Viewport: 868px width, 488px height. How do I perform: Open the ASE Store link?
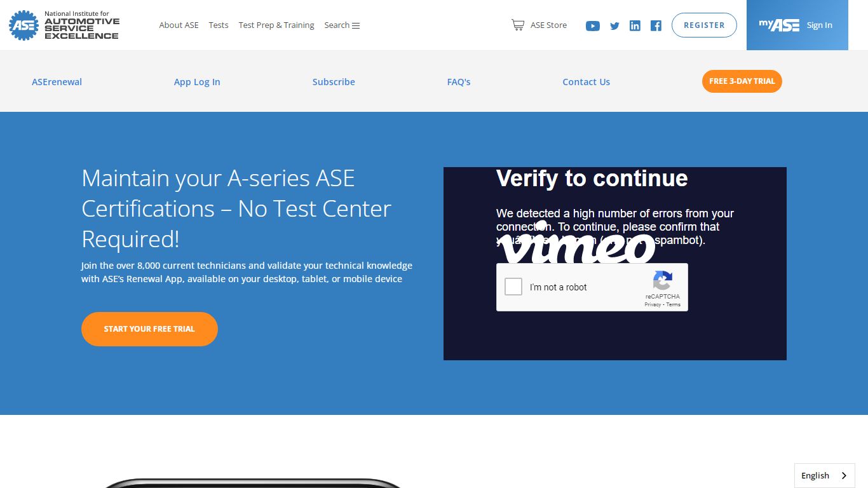coord(548,25)
